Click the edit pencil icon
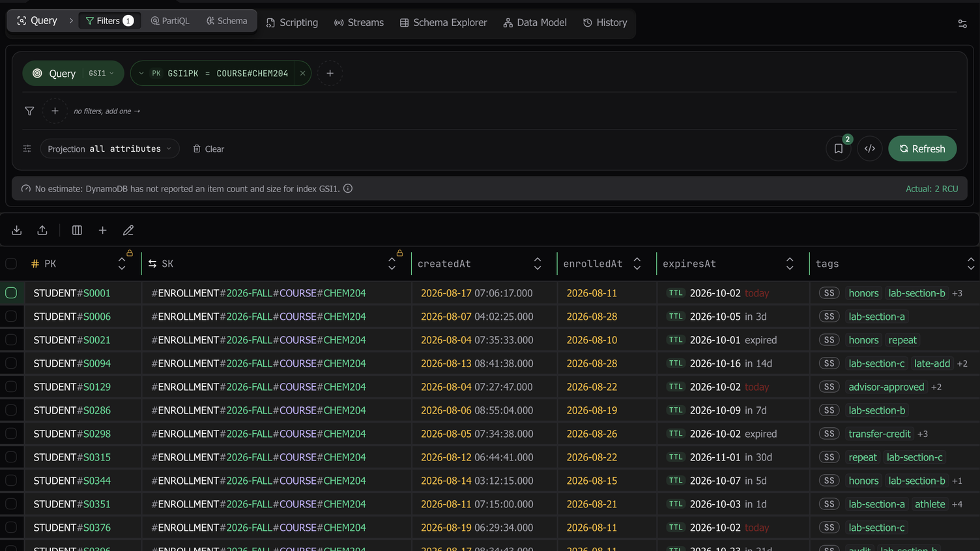Viewport: 980px width, 551px height. pyautogui.click(x=128, y=230)
